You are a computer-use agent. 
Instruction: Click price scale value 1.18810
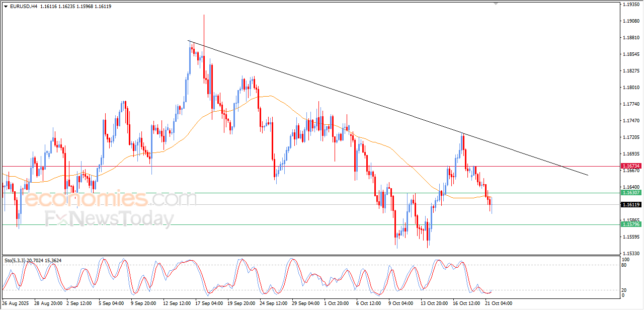click(632, 38)
